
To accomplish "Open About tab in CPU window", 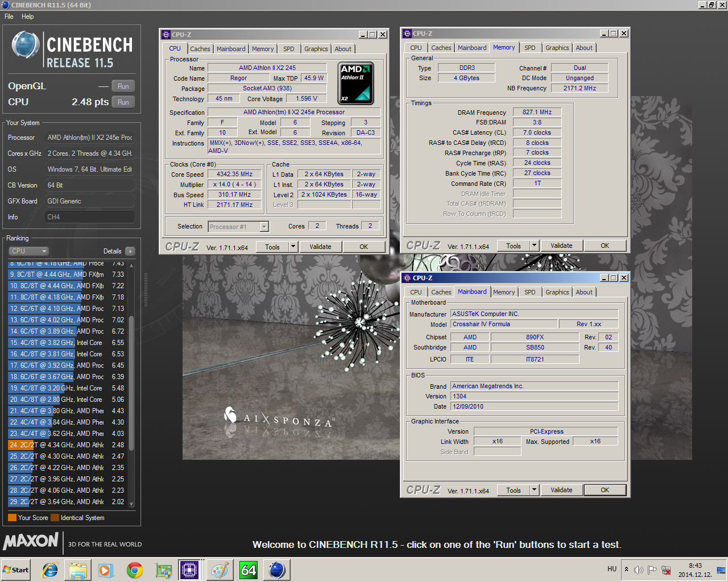I will [x=343, y=49].
